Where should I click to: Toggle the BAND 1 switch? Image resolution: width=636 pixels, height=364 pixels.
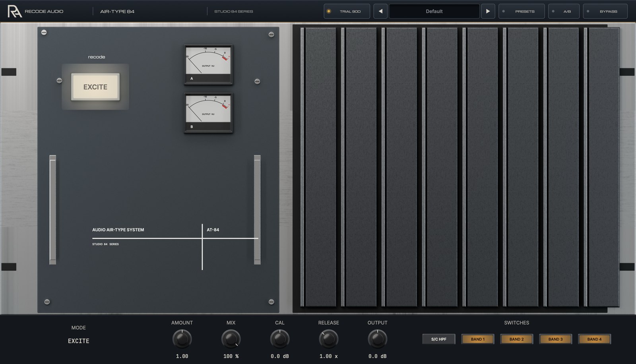[478, 339]
